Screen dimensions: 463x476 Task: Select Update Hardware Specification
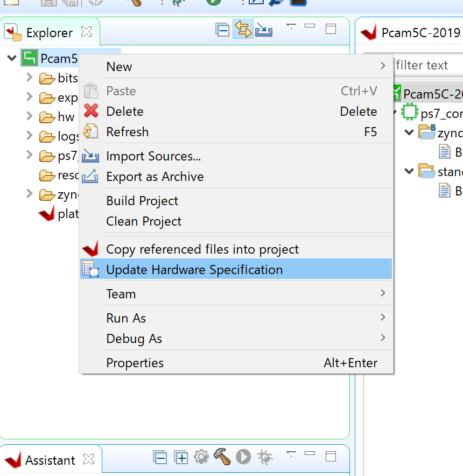236,269
